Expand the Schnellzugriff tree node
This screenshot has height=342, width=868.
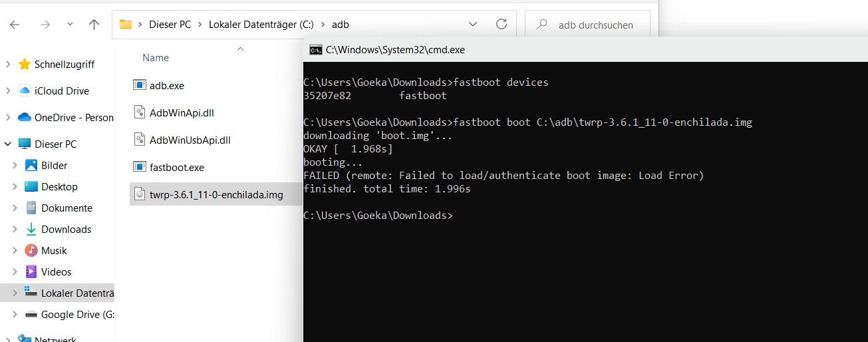coord(7,65)
